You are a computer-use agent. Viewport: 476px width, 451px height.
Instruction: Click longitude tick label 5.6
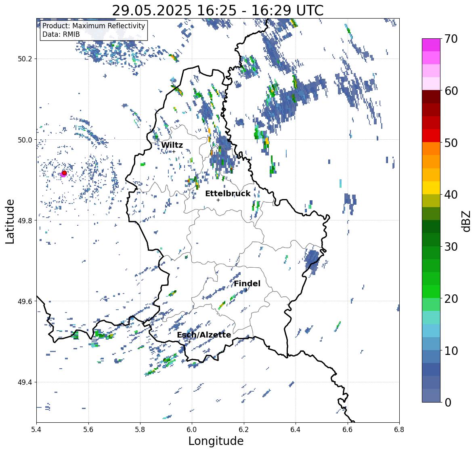[x=88, y=430]
